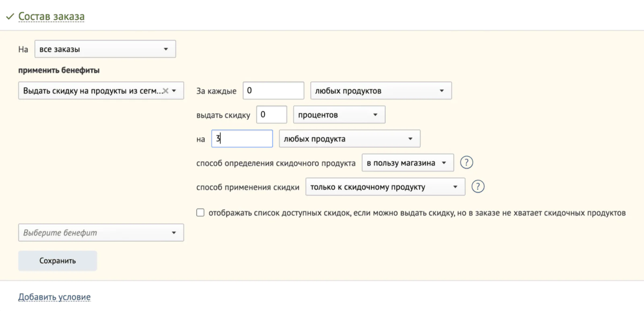Click the 'способ применения скидки' label
Screen dimensions: 644x311
pos(248,187)
